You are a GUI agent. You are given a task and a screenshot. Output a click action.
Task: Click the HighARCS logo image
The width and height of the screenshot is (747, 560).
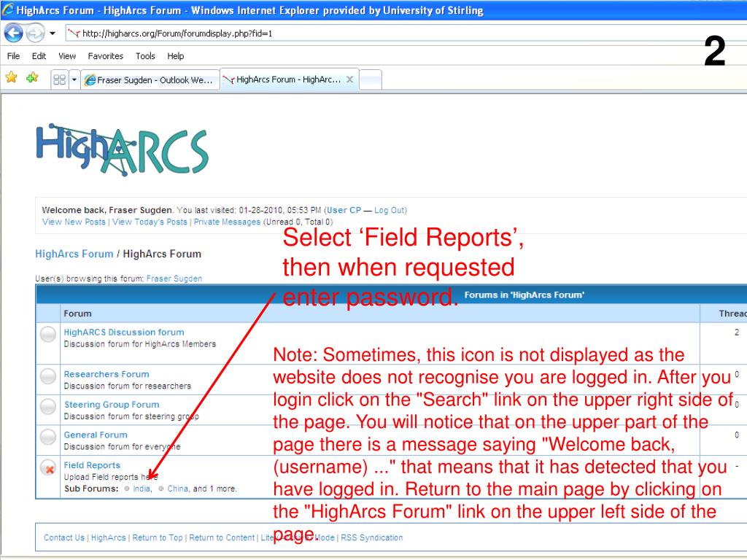122,149
